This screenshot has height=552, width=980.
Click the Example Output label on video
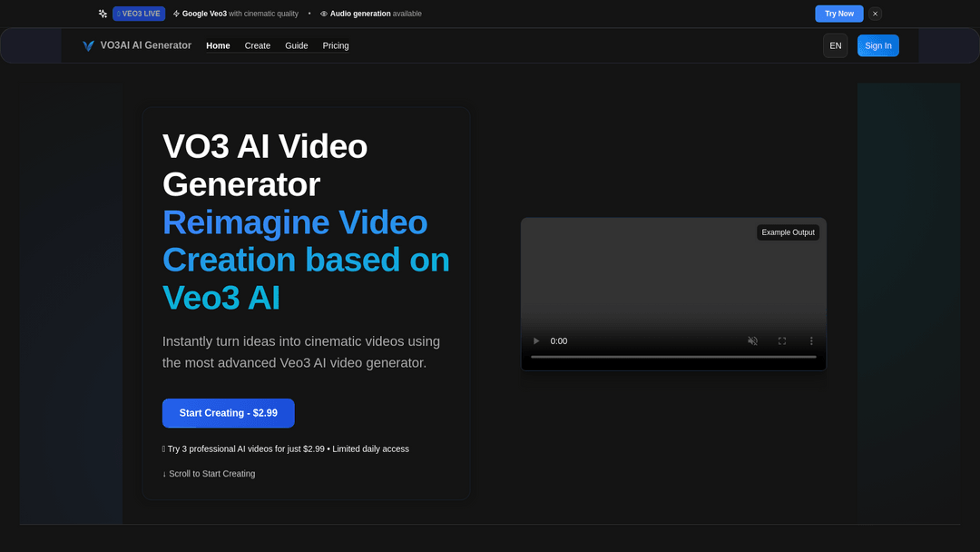(788, 232)
